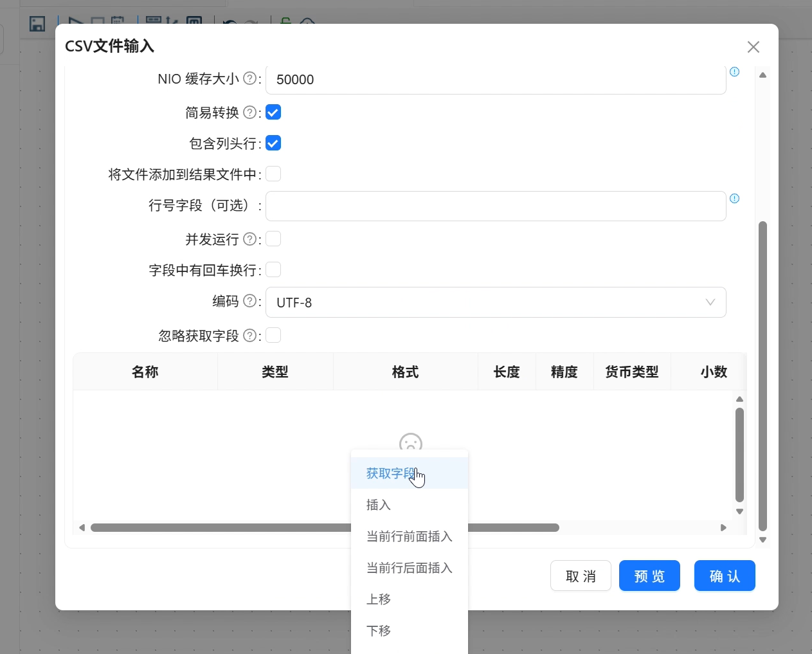The image size is (812, 654).
Task: Click the blue info icon beside 行号字段 input
Action: tap(735, 199)
